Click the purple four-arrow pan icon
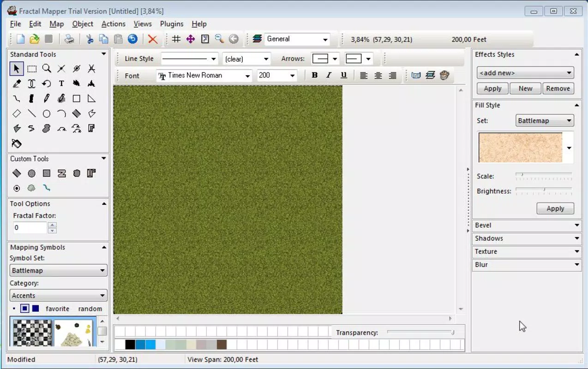This screenshot has height=369, width=588. pyautogui.click(x=191, y=39)
